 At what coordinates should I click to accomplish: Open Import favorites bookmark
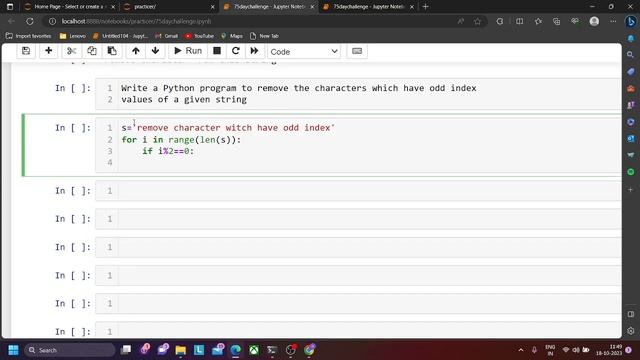29,36
